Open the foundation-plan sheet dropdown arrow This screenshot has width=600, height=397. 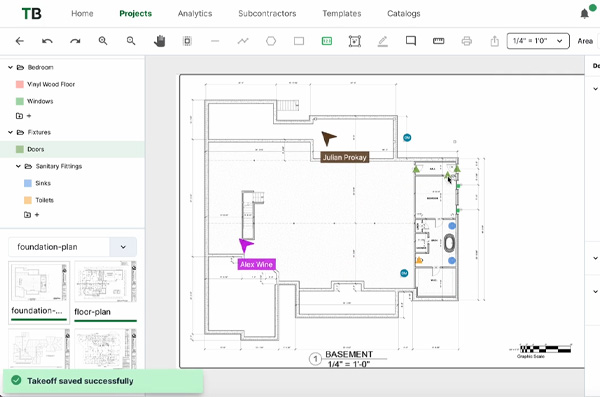[123, 247]
